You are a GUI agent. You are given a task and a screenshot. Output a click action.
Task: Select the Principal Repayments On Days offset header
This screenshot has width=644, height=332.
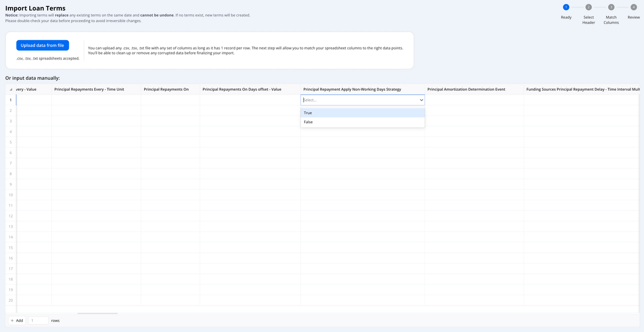pyautogui.click(x=242, y=89)
